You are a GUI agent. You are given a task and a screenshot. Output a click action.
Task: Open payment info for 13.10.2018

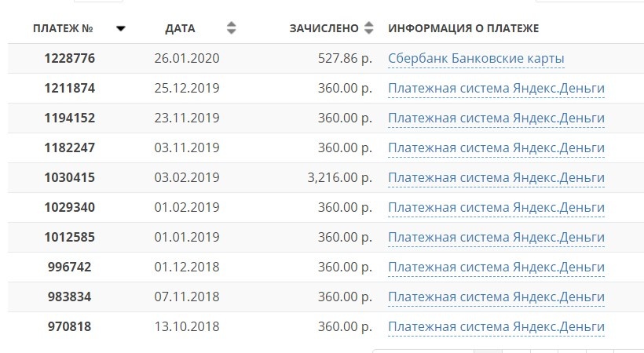[x=496, y=327]
